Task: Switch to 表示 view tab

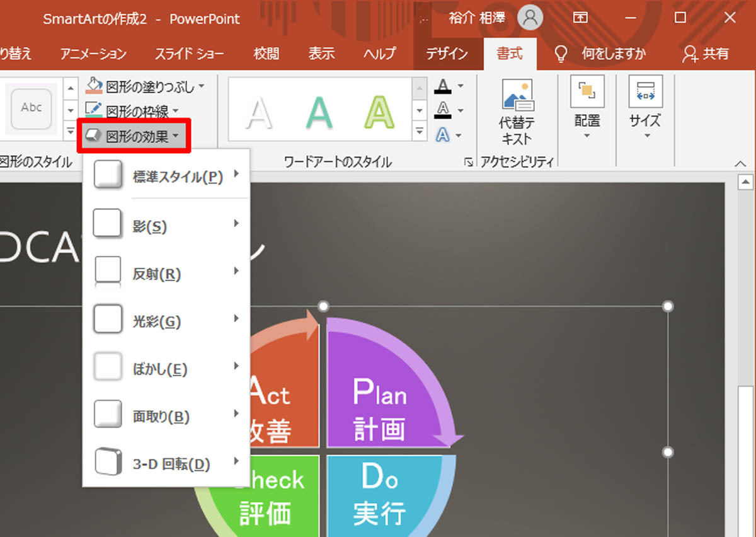Action: click(x=321, y=54)
